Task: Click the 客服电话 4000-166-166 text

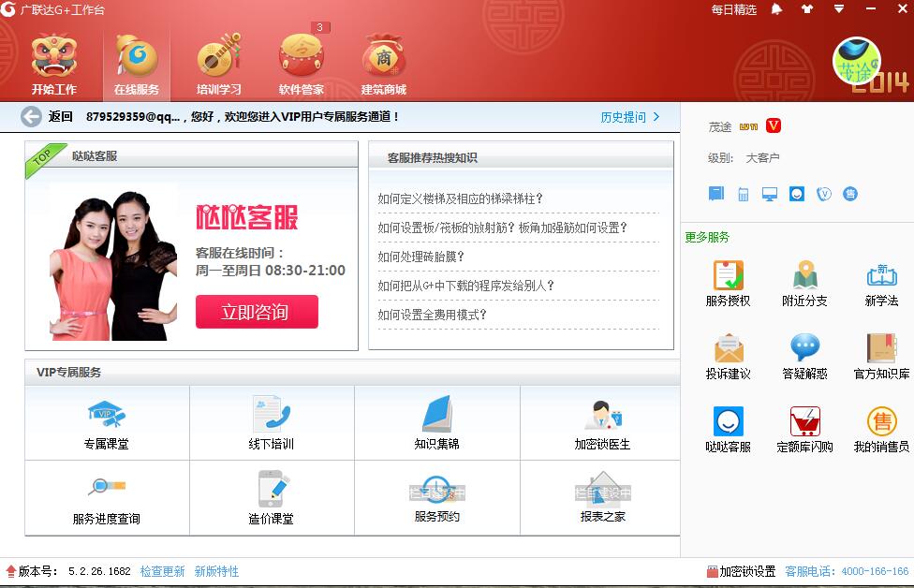Action: click(x=847, y=572)
